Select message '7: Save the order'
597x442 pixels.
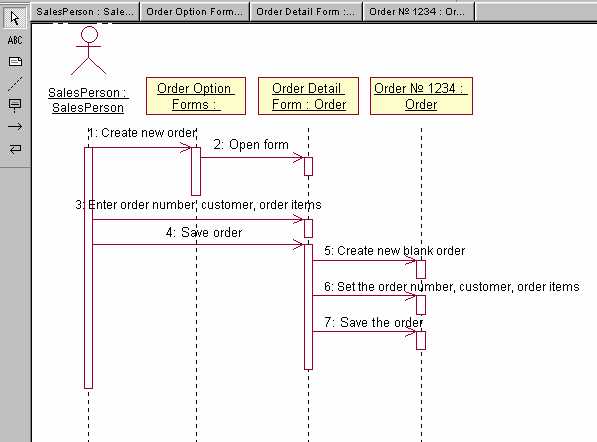pyautogui.click(x=374, y=322)
